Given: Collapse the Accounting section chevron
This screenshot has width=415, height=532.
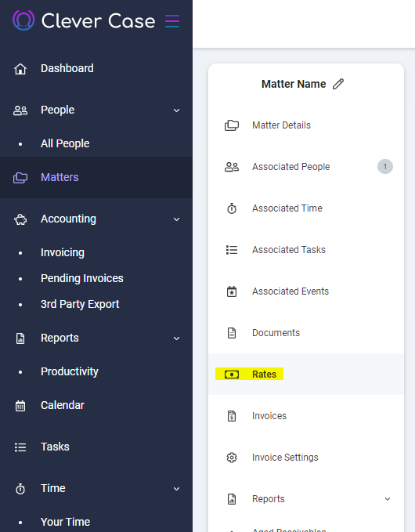Looking at the screenshot, I should click(177, 219).
